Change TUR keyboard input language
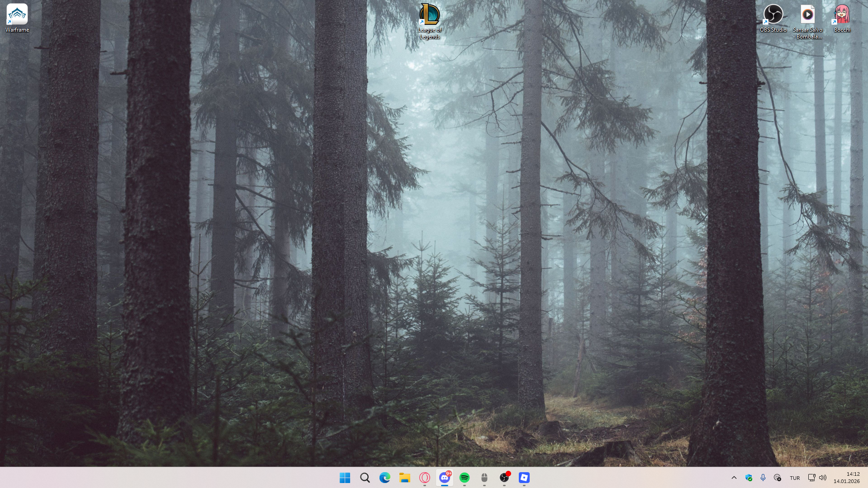This screenshot has height=488, width=868. (x=795, y=478)
